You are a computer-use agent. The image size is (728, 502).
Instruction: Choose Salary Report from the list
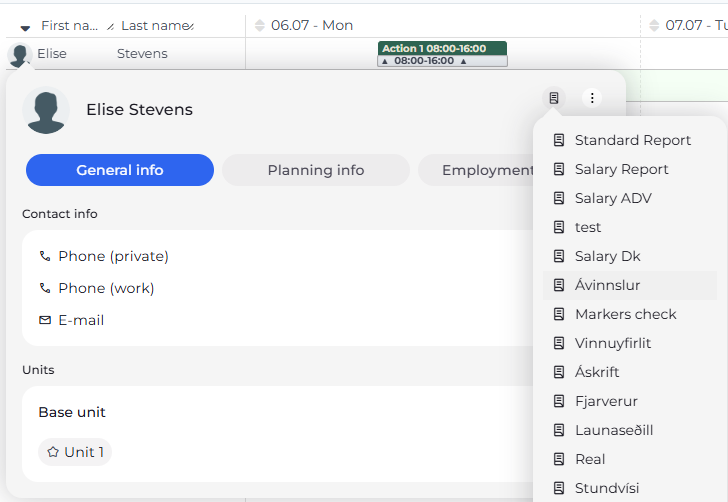click(630, 169)
